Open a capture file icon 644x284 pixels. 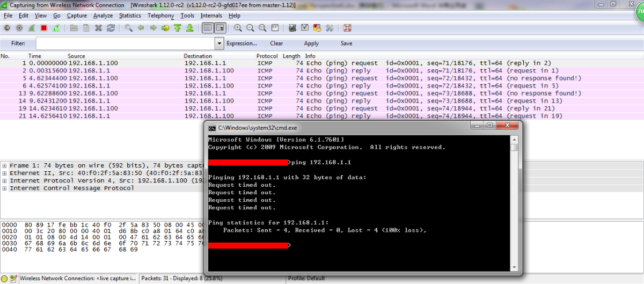(74, 27)
